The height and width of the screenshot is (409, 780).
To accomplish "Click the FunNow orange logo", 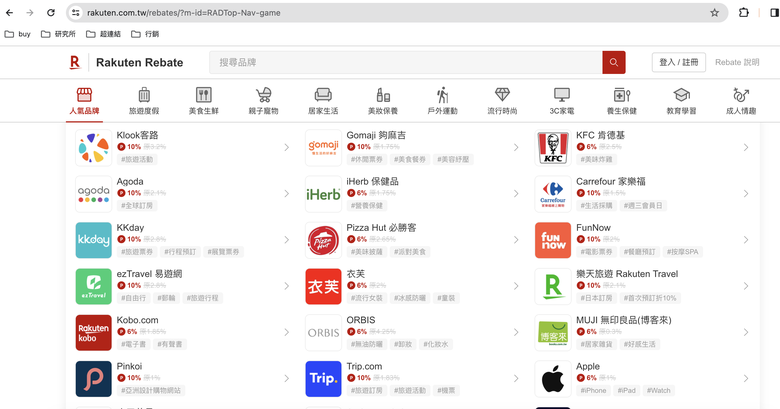I will pyautogui.click(x=553, y=240).
